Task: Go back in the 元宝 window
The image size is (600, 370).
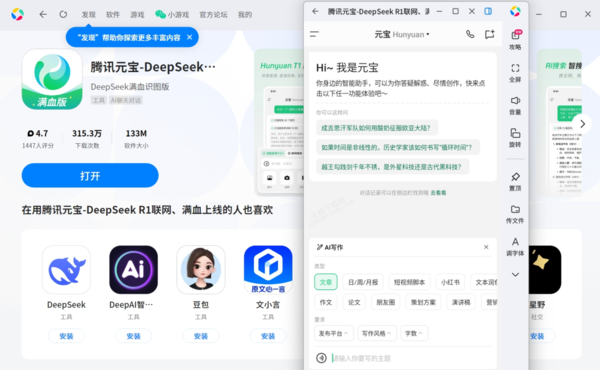Action: tap(315, 11)
